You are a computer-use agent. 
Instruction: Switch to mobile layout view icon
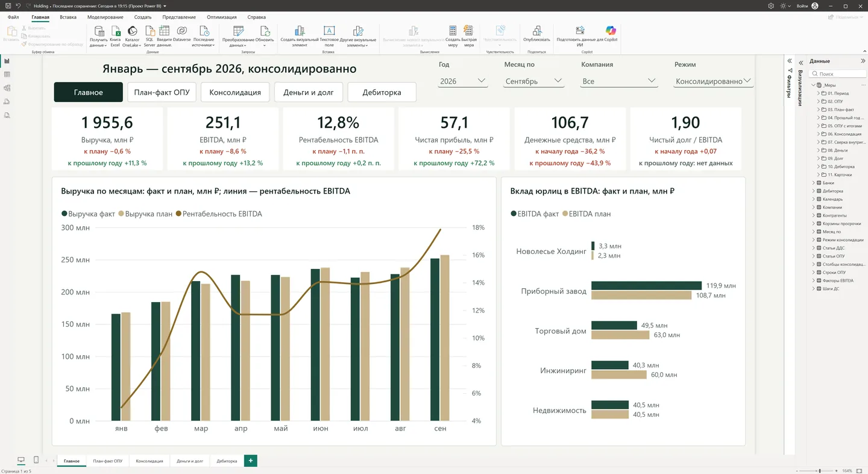tap(36, 460)
